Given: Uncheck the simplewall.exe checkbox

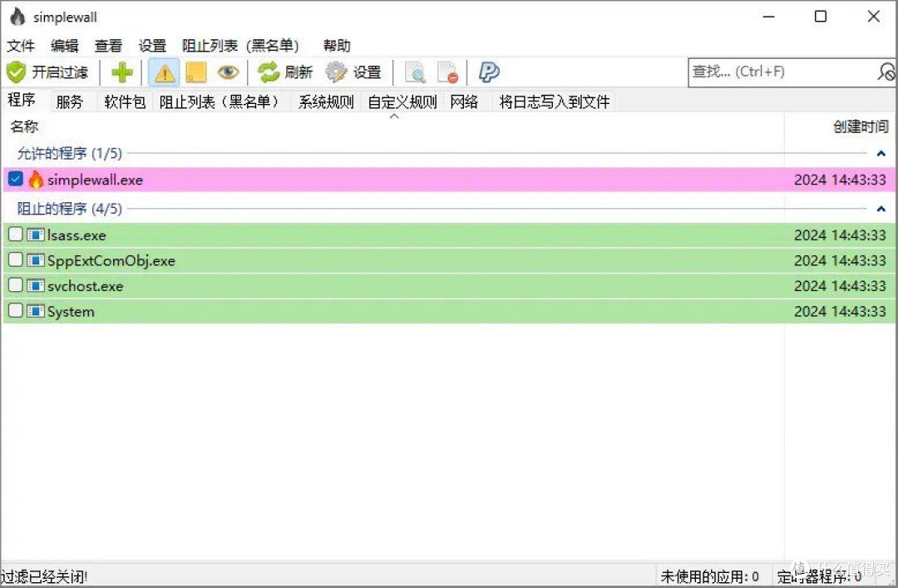Looking at the screenshot, I should (16, 180).
